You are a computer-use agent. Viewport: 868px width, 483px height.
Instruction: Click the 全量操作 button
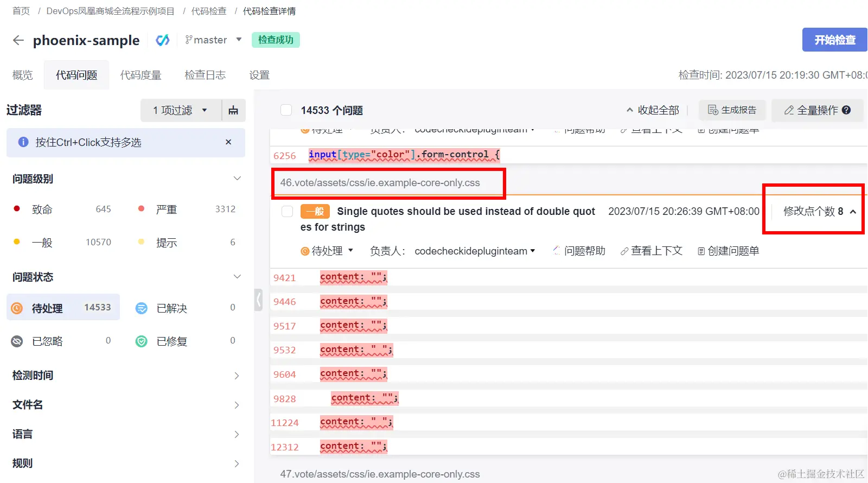click(x=817, y=110)
